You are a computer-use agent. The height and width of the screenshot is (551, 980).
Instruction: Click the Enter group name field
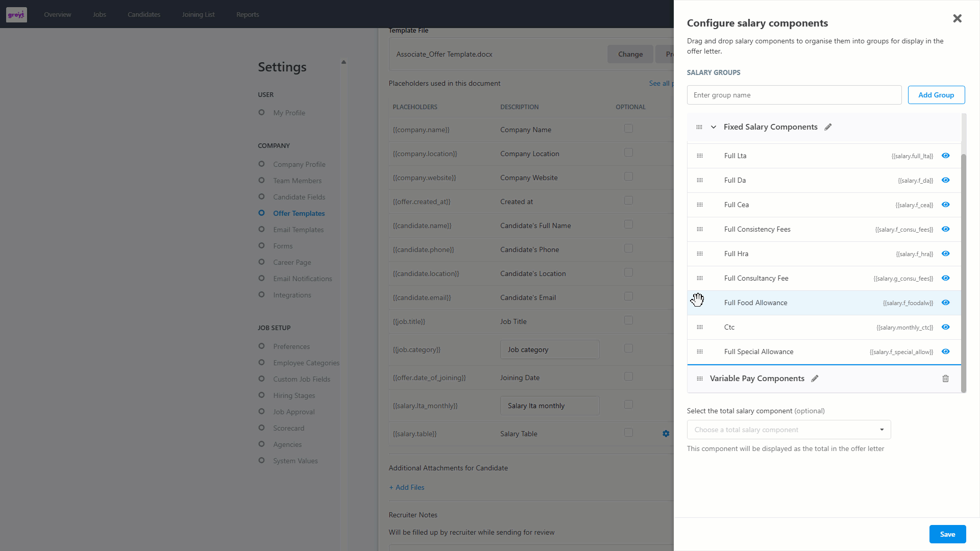click(x=794, y=95)
